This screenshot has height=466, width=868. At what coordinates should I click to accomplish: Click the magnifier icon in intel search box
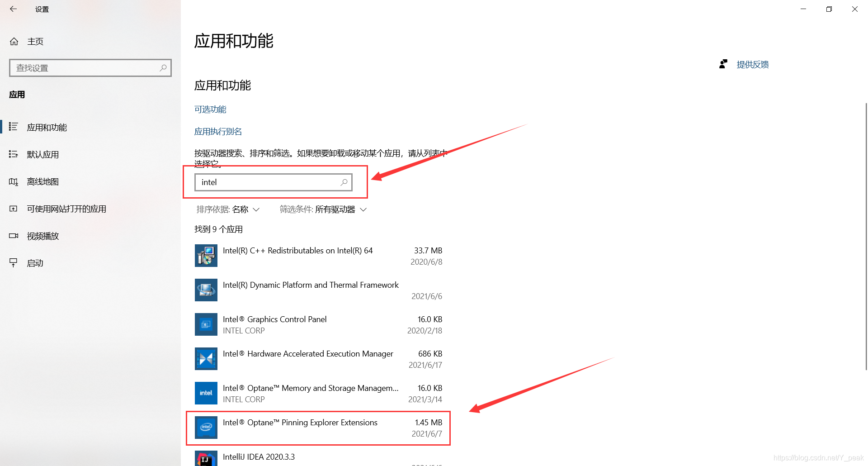click(x=344, y=182)
